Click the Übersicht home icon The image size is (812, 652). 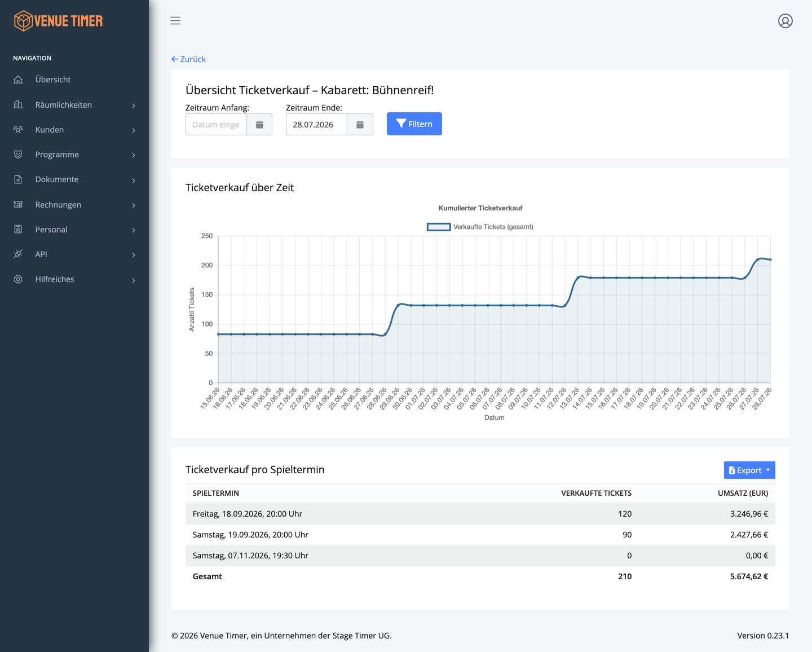18,80
